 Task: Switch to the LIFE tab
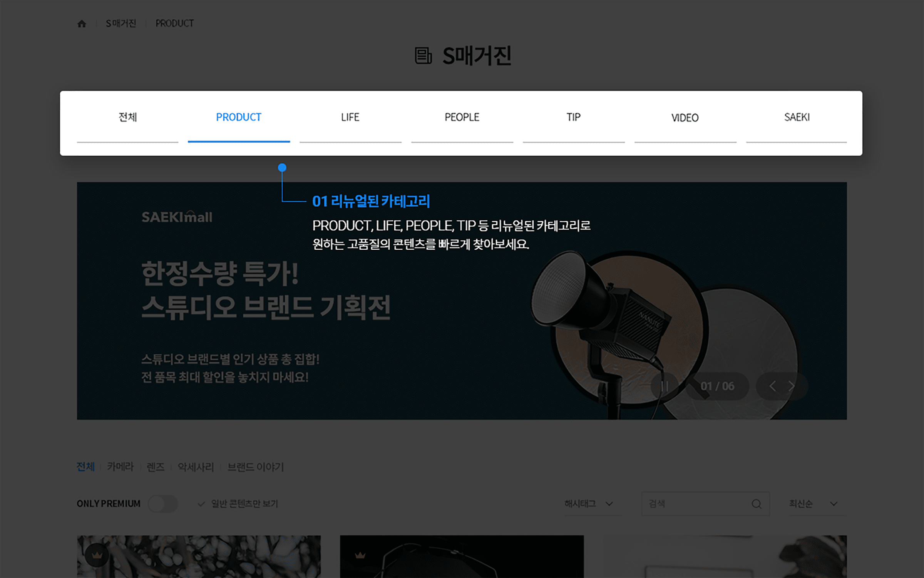[350, 117]
